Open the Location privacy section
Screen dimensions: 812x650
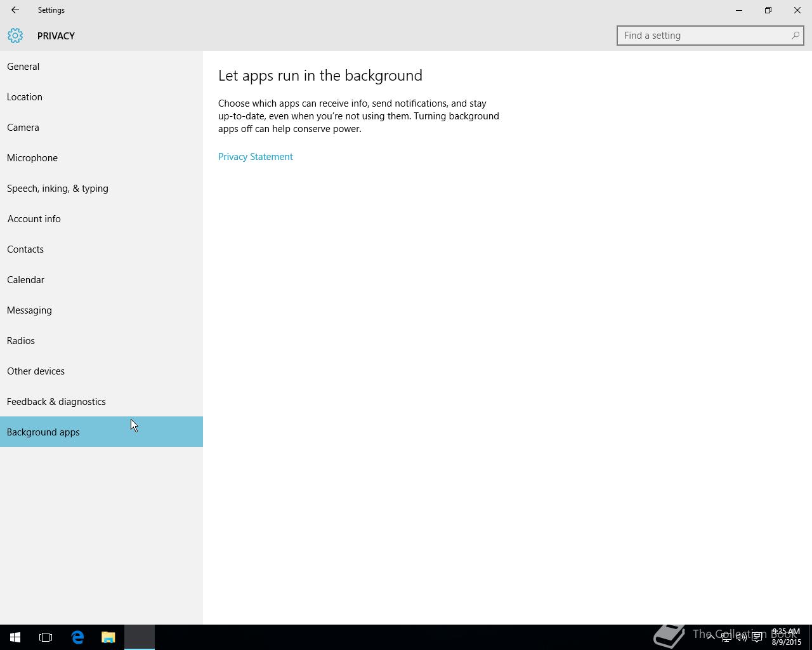tap(101, 96)
